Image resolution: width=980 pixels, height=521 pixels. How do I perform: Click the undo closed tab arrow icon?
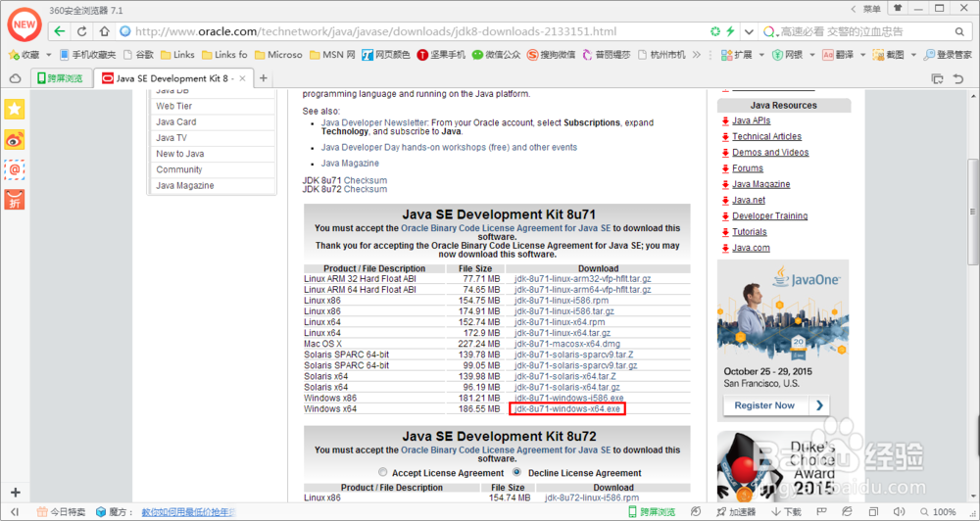tap(958, 78)
